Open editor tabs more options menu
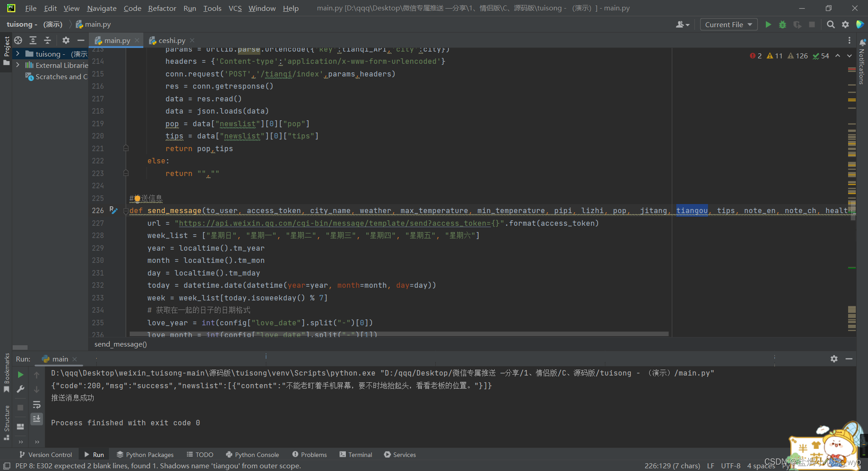Screen dimensions: 868x471 [x=849, y=40]
